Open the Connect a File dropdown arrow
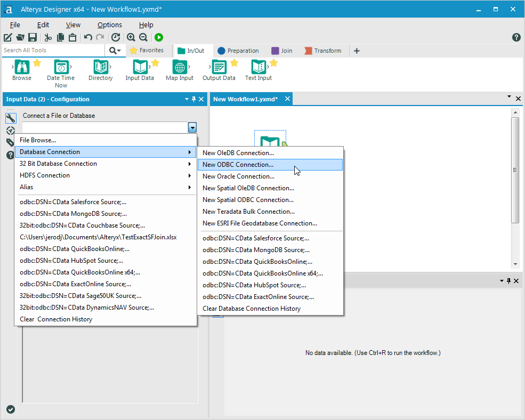 [x=192, y=127]
